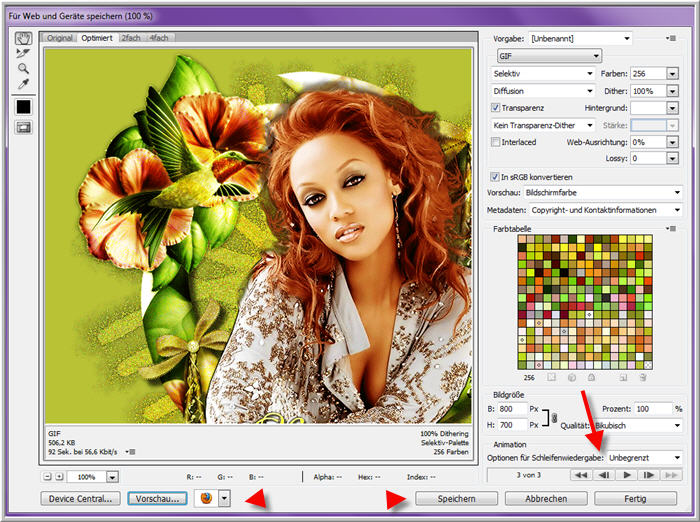This screenshot has height=522, width=700.
Task: Disable the Transparenz checkbox
Action: pos(495,108)
